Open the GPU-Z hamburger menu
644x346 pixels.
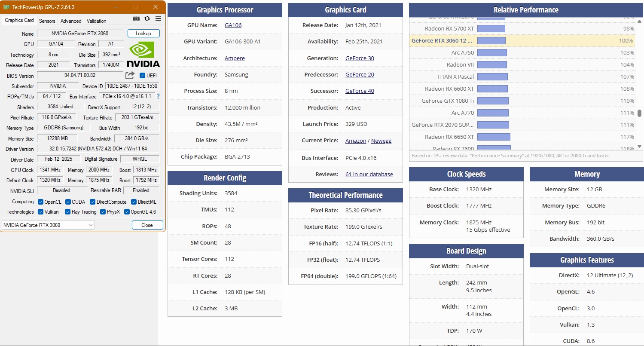point(158,18)
